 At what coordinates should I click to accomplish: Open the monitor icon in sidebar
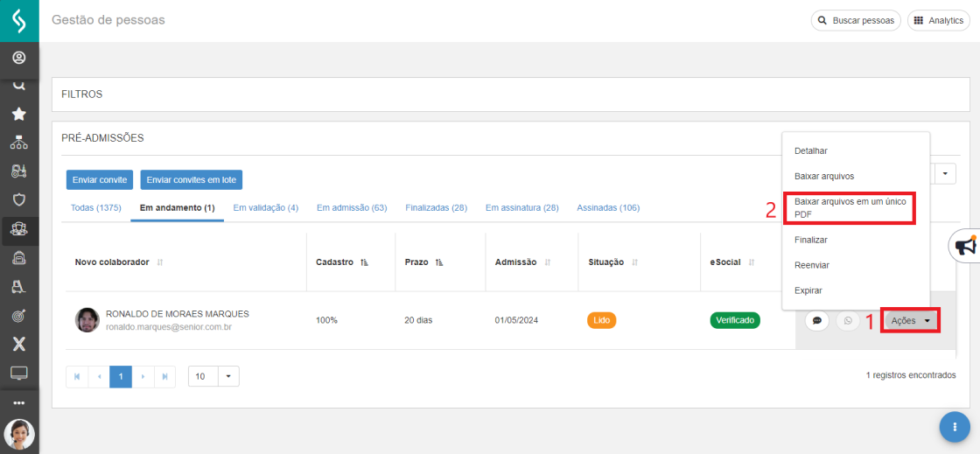click(18, 373)
